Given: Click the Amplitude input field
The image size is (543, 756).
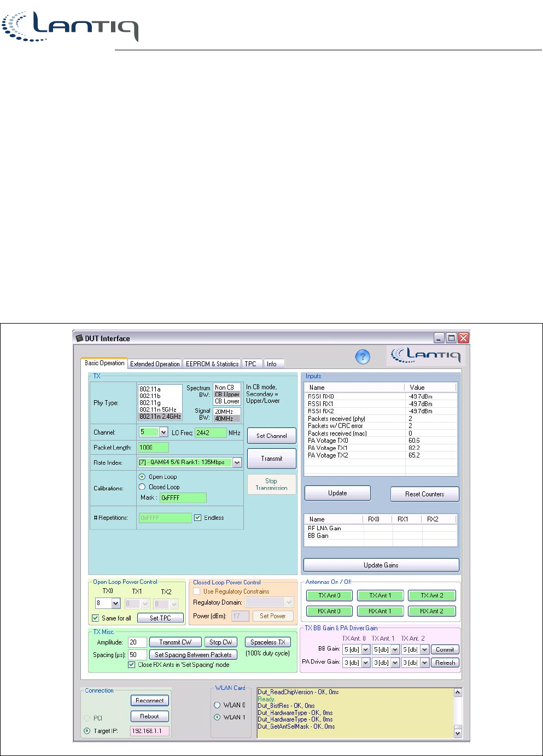Looking at the screenshot, I should click(137, 642).
